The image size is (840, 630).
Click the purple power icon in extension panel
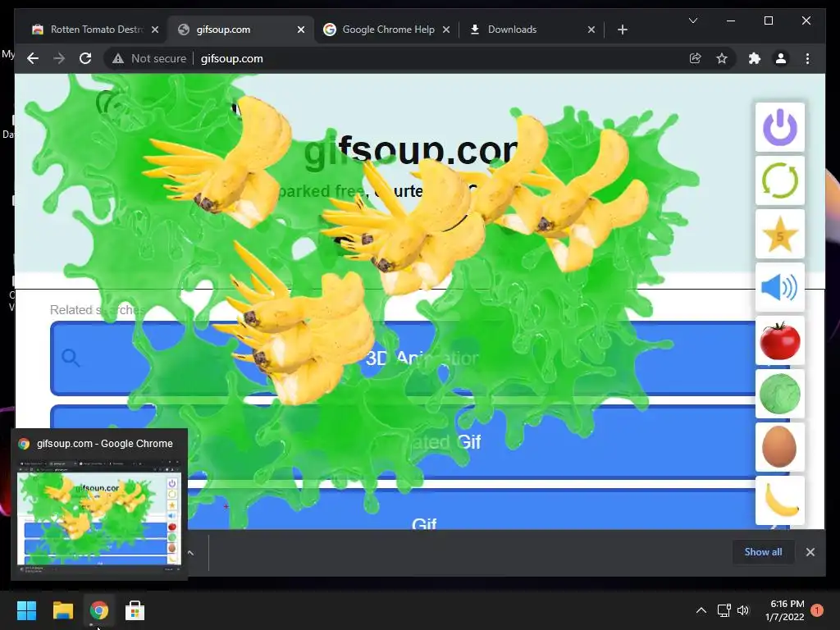(x=780, y=127)
